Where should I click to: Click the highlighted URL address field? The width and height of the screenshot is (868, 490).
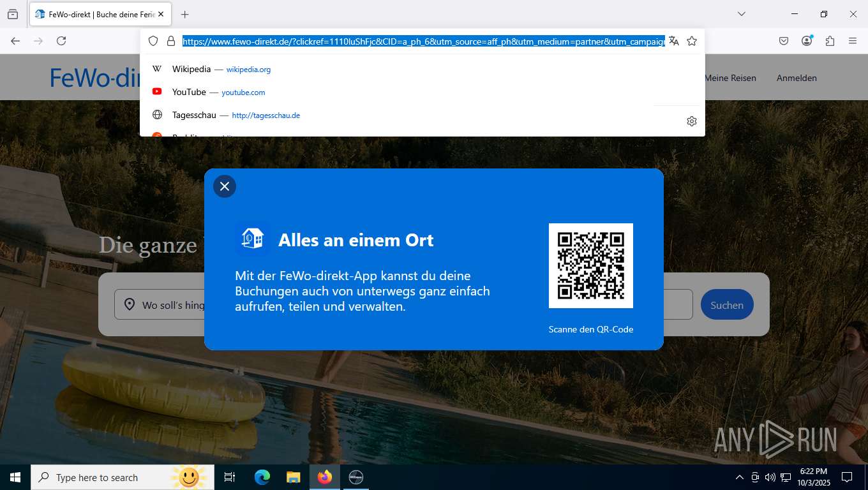pyautogui.click(x=424, y=41)
